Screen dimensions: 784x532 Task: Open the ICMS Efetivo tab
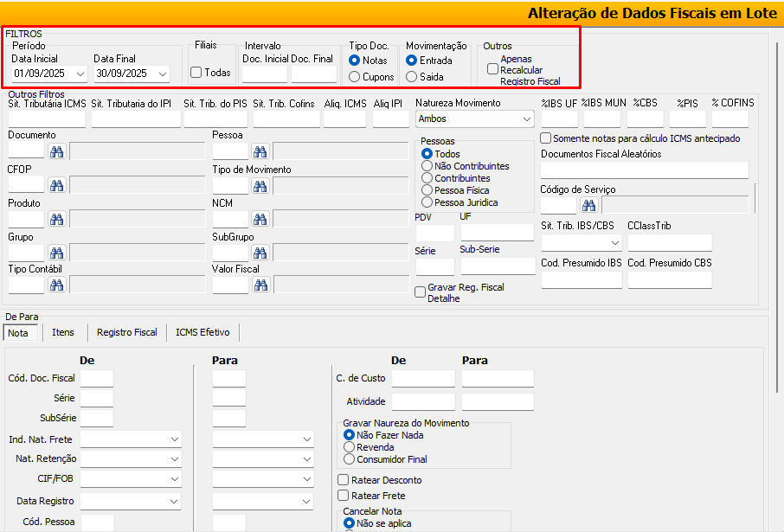tap(203, 332)
